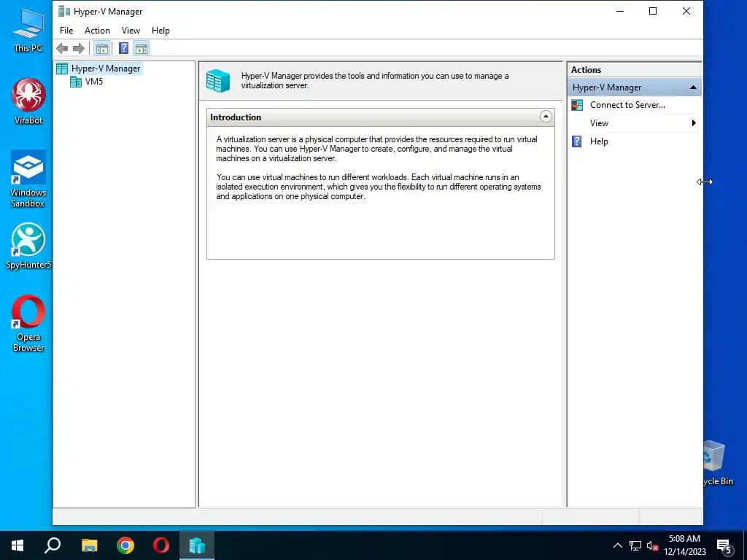This screenshot has width=747, height=560.
Task: Click Help in the Actions pane
Action: pos(599,141)
